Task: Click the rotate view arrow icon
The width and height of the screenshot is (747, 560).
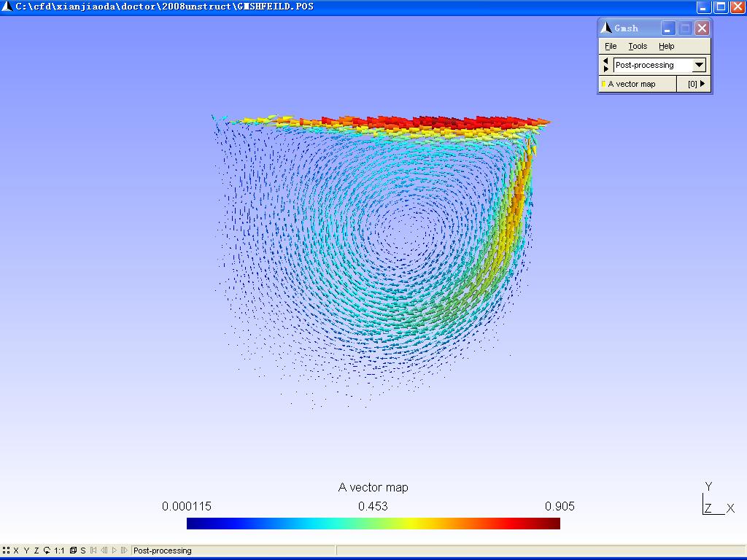Action: click(x=47, y=551)
